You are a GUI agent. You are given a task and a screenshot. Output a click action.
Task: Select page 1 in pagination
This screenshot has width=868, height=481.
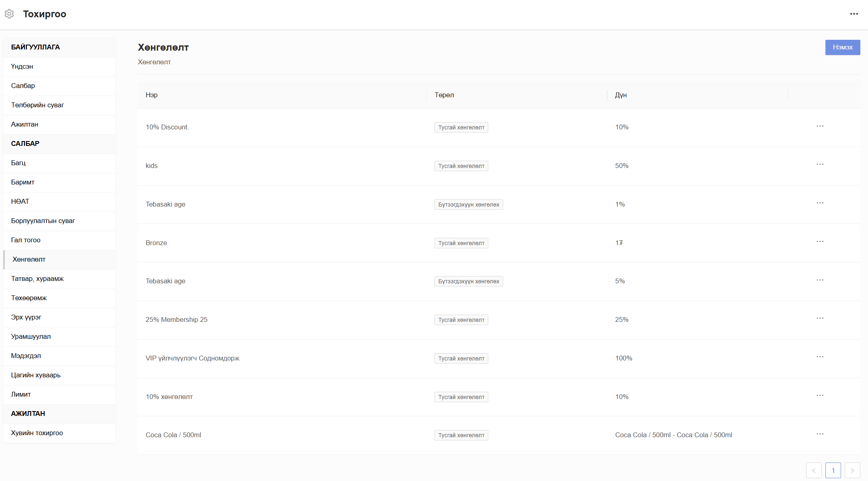(x=833, y=471)
